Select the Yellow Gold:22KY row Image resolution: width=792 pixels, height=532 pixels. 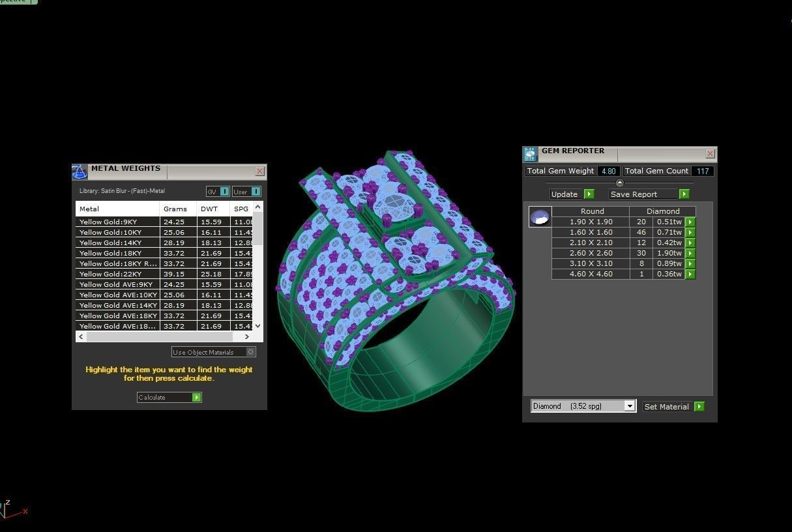[x=164, y=274]
